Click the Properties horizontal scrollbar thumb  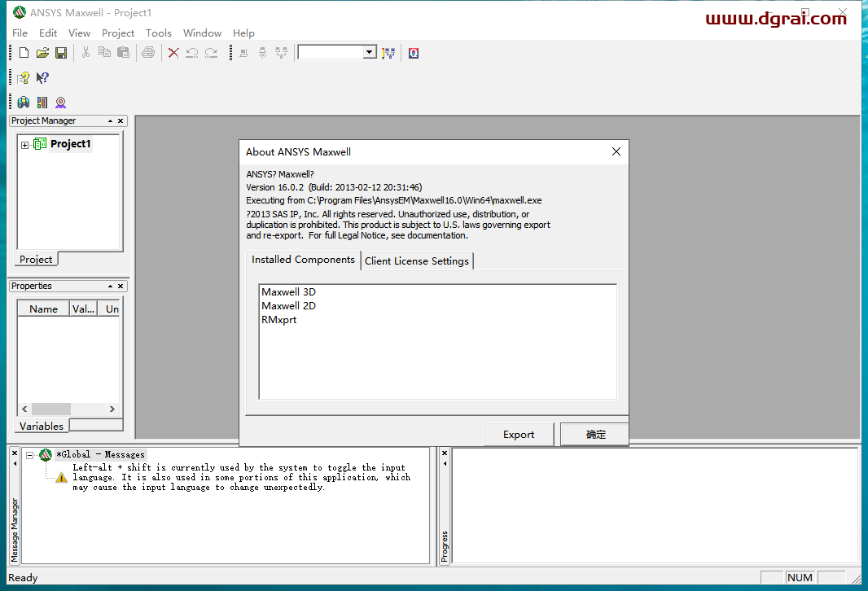tap(51, 409)
